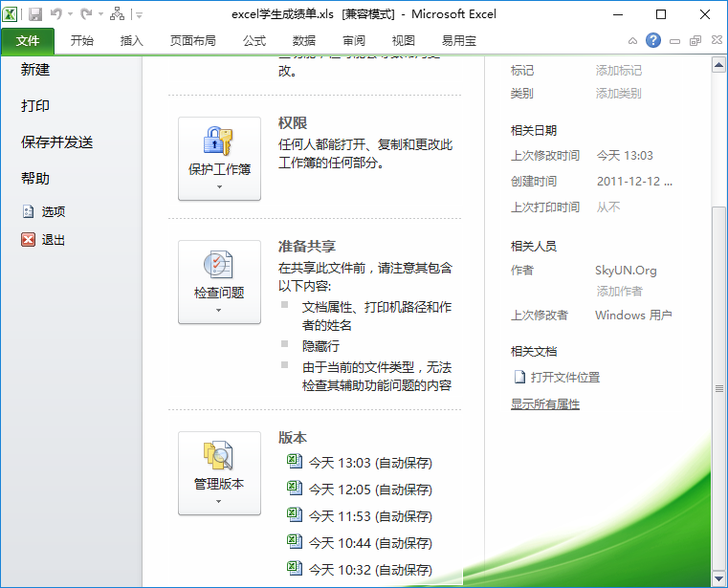This screenshot has width=728, height=588.
Task: Click the Excel application icon in title bar
Action: tap(10, 14)
